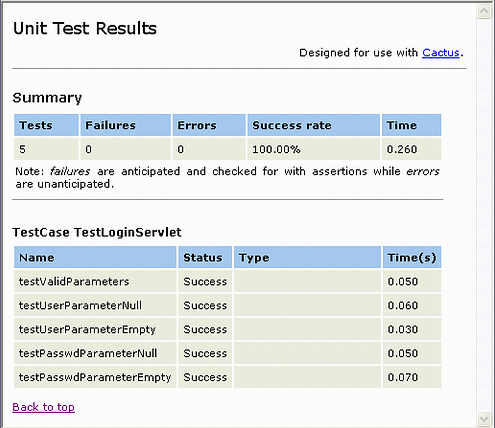Select the testPasswdParameterEmpty row name

(x=95, y=377)
